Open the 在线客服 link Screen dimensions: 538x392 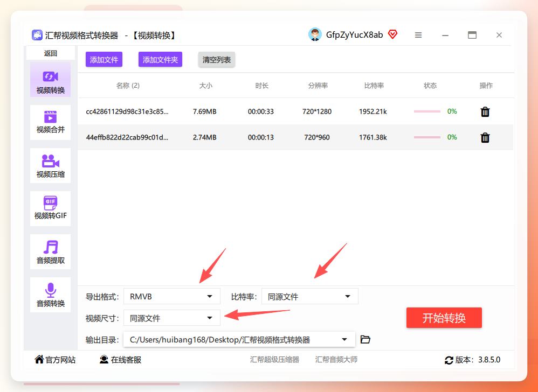(x=126, y=360)
